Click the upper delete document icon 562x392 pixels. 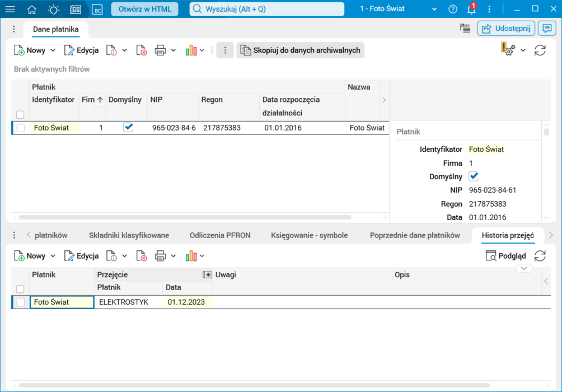click(142, 50)
